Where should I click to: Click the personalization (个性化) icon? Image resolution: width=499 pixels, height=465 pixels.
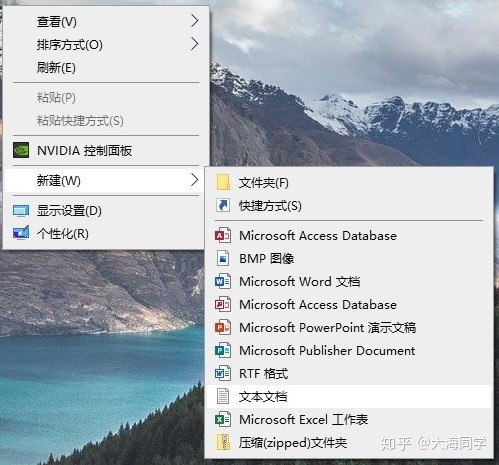click(x=21, y=233)
